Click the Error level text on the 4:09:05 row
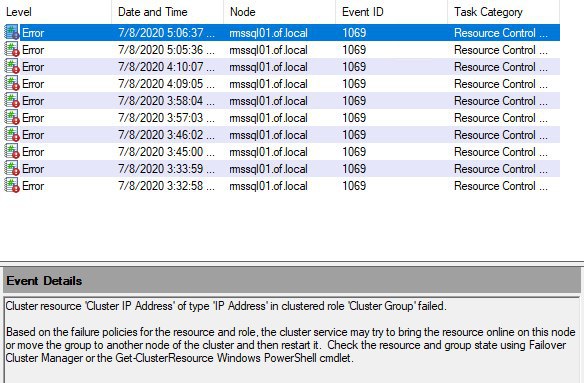Viewport: 584px width, 383px height. coord(33,84)
